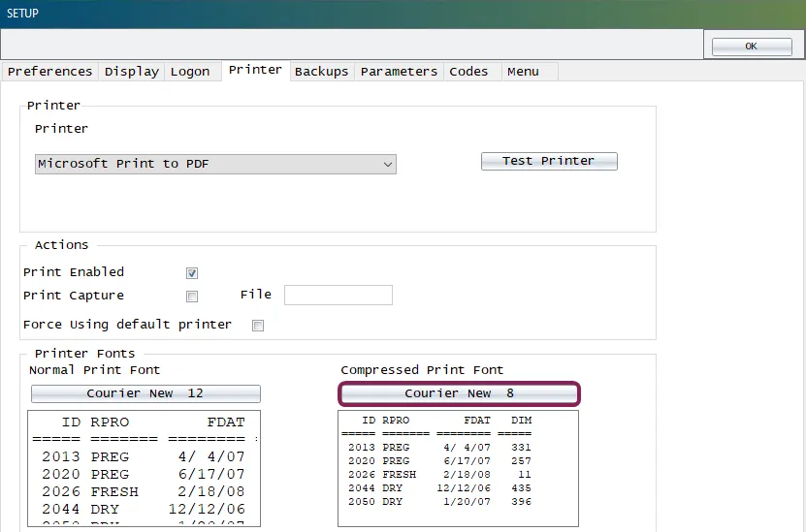Open the Microsoft Print to PDF dropdown
The image size is (806, 532).
[215, 164]
